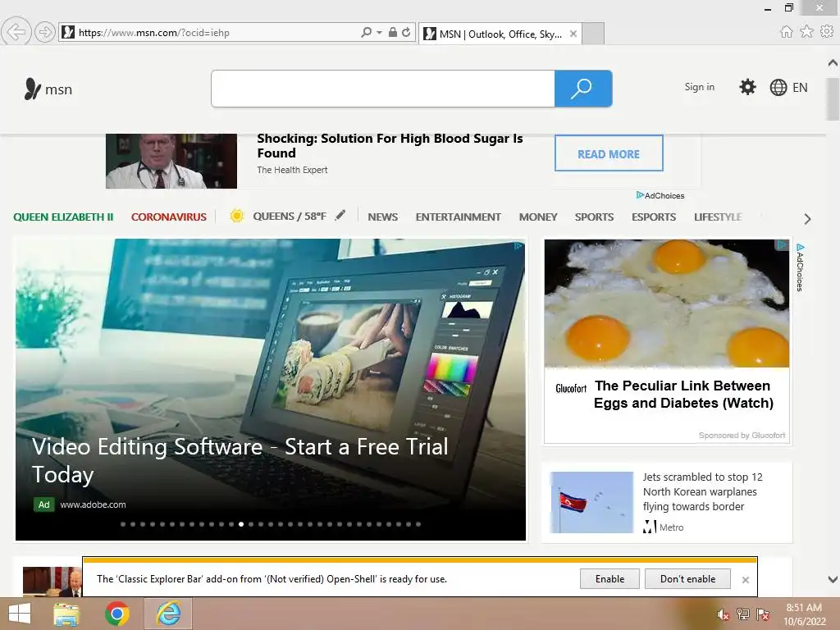Viewport: 840px width, 630px height.
Task: Open Shocking Solution For High Blood Sugar headline
Action: 390,146
